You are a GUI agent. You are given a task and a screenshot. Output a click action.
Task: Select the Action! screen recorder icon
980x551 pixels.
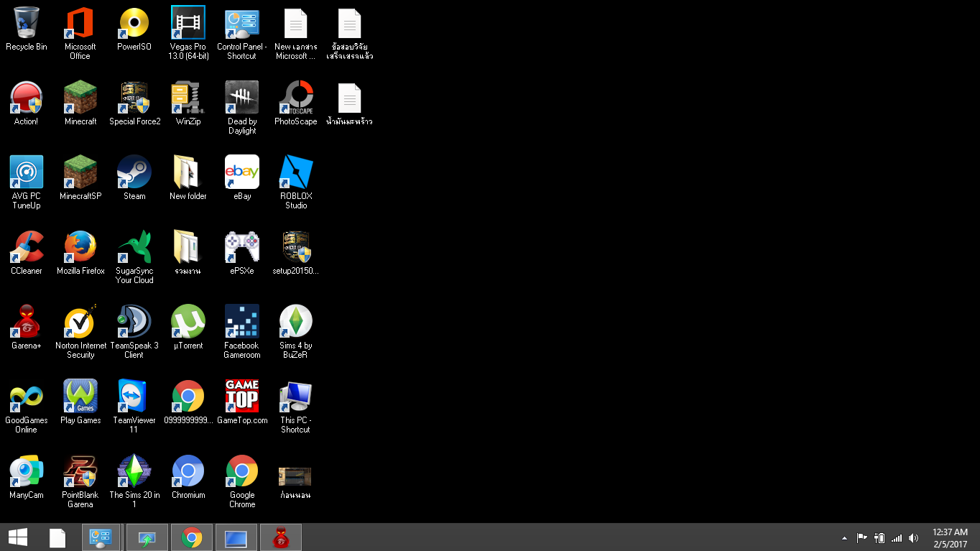[27, 98]
